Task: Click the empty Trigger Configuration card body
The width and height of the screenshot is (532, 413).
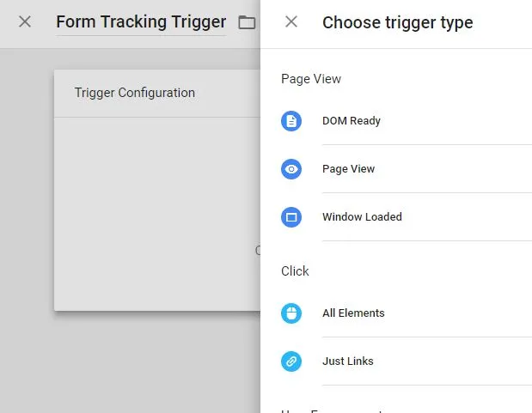Action: click(x=157, y=214)
